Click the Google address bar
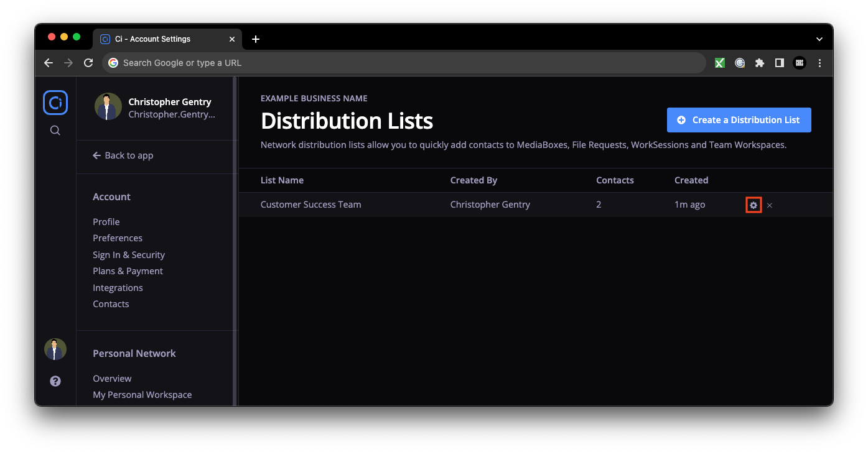This screenshot has width=868, height=452. pyautogui.click(x=404, y=63)
